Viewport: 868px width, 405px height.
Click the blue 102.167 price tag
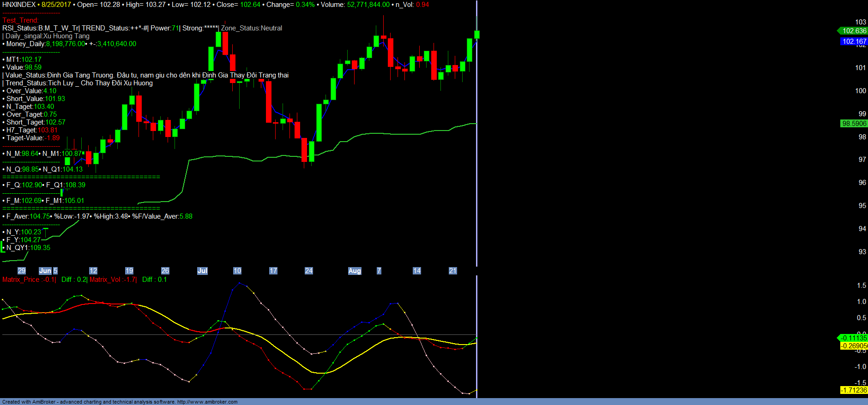click(x=854, y=42)
